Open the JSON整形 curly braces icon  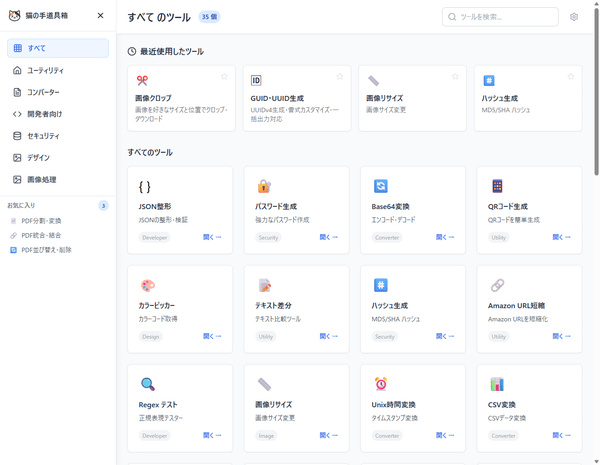[x=145, y=186]
